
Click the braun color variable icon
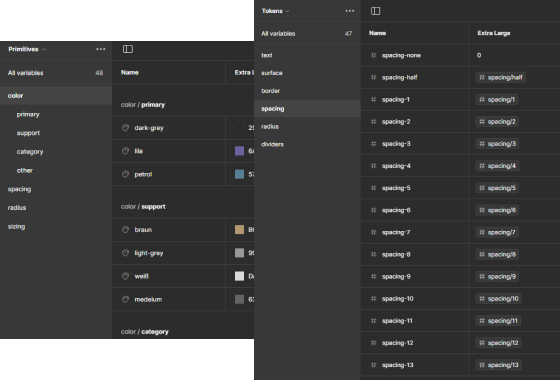click(x=125, y=230)
